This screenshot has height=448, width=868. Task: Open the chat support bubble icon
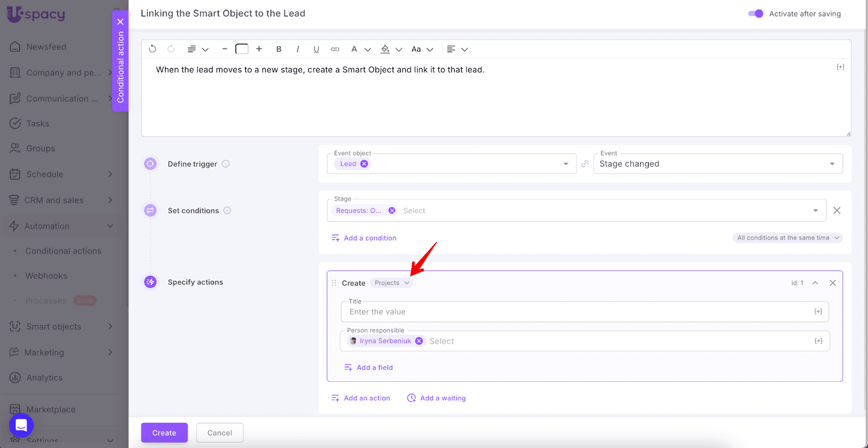pos(21,425)
